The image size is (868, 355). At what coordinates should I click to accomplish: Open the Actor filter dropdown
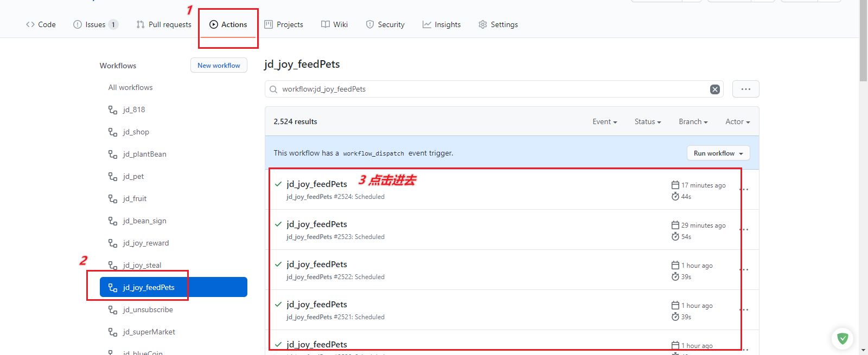737,122
